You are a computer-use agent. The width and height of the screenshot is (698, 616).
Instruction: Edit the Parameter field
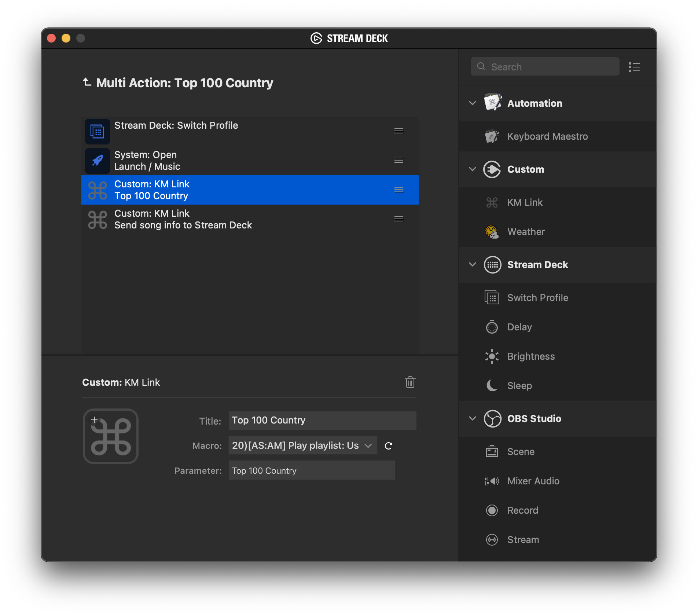coord(312,470)
